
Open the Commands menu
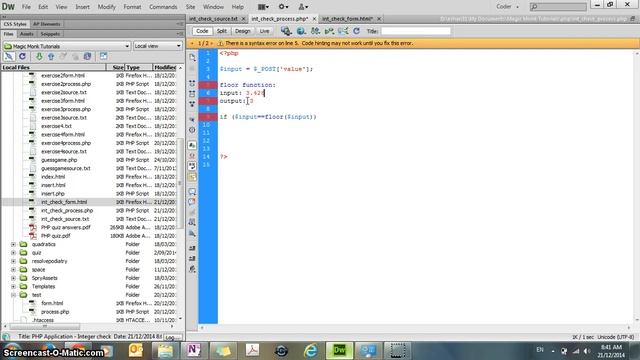click(x=163, y=7)
